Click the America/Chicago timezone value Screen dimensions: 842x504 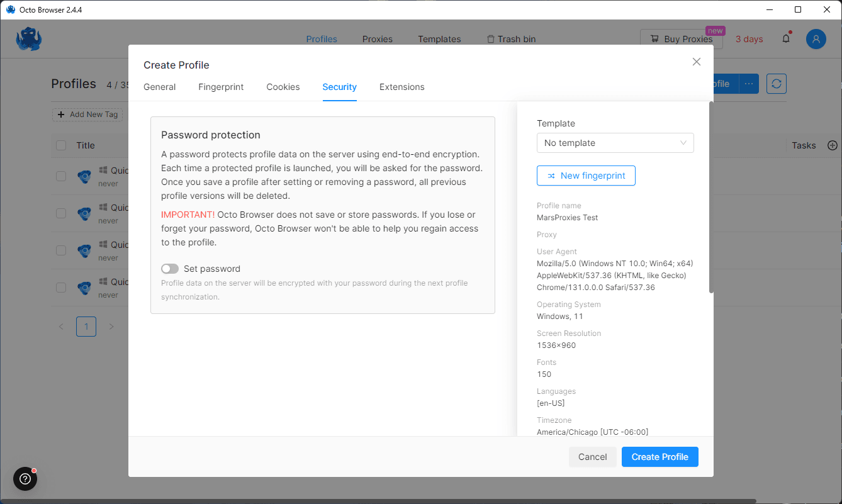click(x=592, y=432)
